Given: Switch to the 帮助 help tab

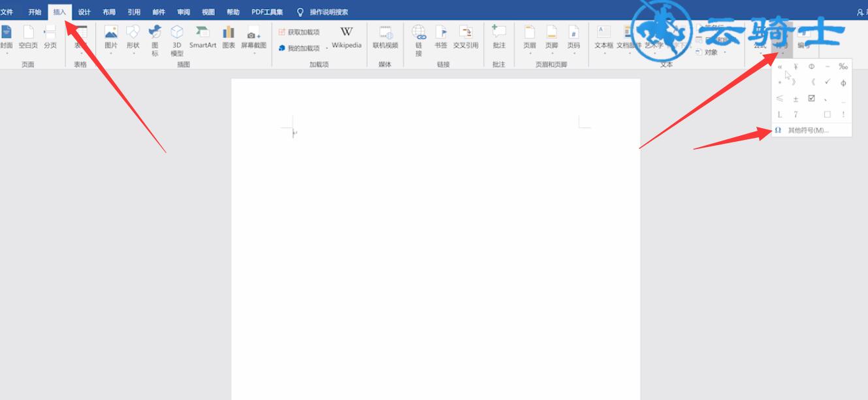Looking at the screenshot, I should pyautogui.click(x=233, y=12).
